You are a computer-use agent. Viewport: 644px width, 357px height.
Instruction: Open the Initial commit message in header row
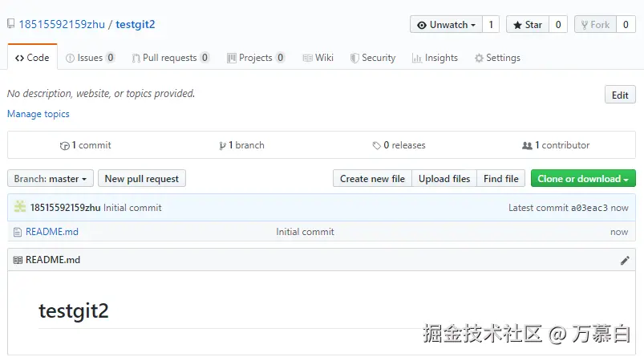pyautogui.click(x=132, y=208)
